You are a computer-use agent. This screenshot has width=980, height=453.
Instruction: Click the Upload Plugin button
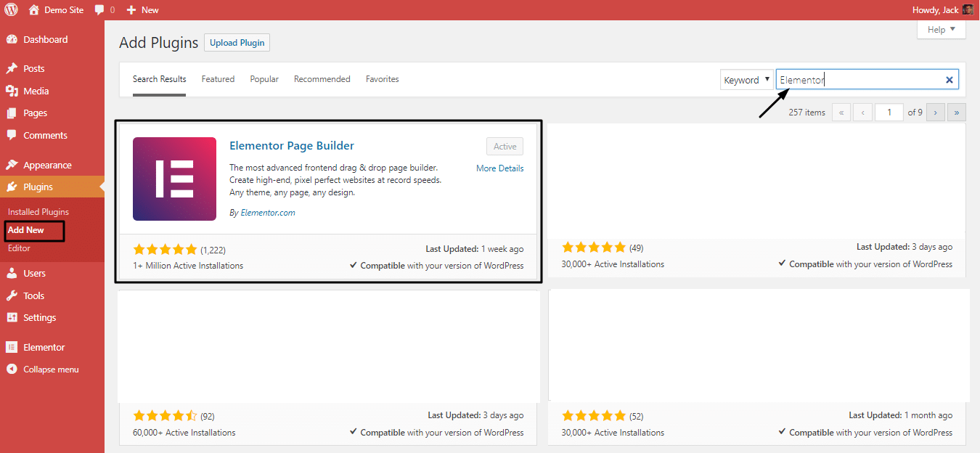[237, 43]
